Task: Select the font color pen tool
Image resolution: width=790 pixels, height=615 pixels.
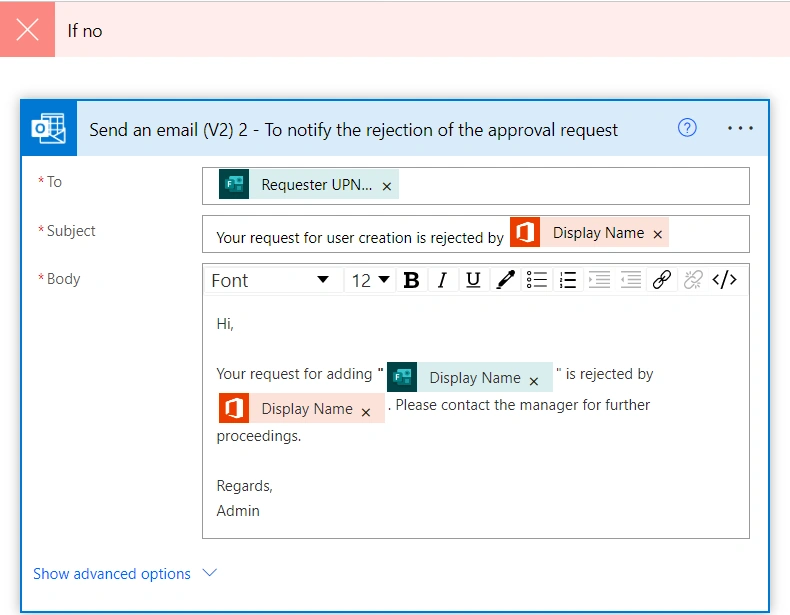Action: [x=505, y=280]
